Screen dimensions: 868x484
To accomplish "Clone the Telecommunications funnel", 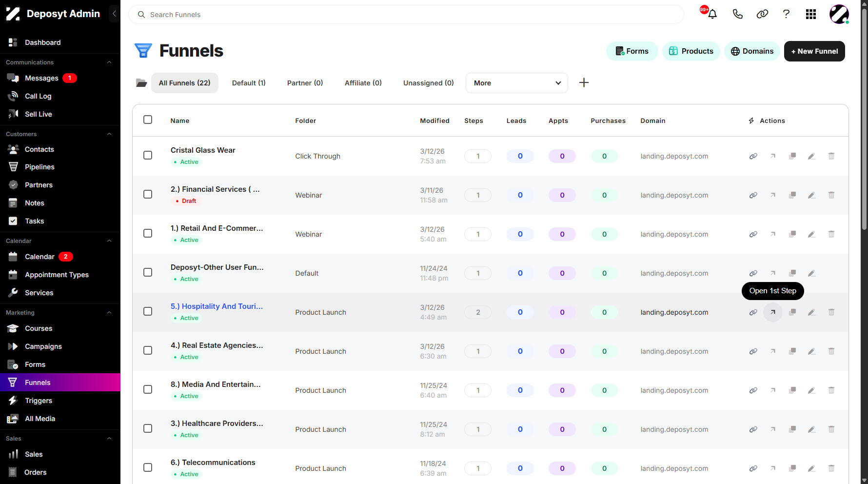I will click(x=792, y=468).
